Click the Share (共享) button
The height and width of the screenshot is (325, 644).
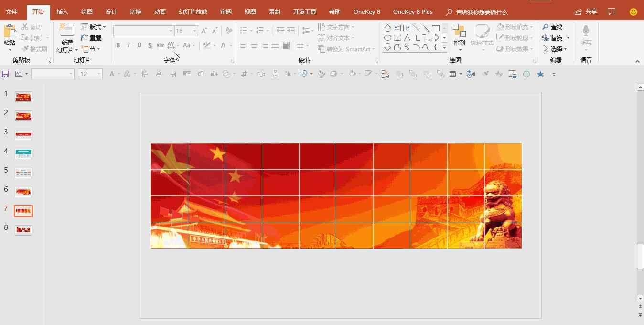(586, 11)
